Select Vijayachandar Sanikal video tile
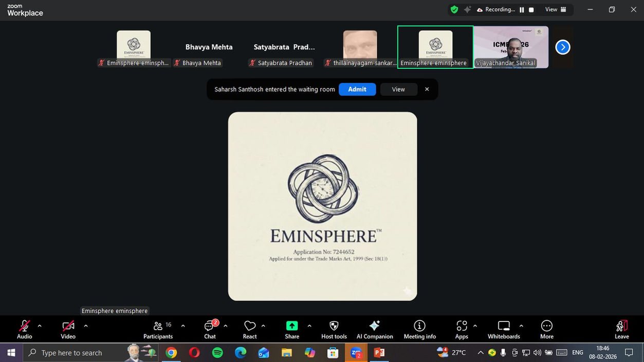The image size is (644, 362). (511, 47)
